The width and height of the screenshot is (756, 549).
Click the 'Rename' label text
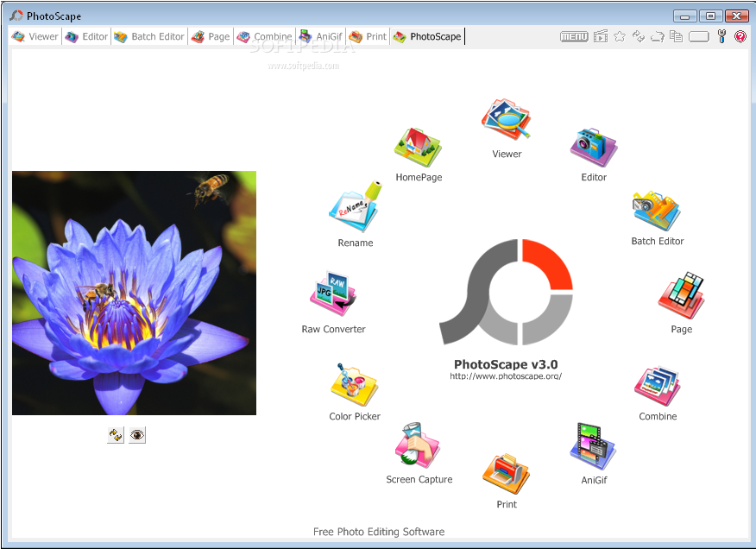[x=356, y=243]
